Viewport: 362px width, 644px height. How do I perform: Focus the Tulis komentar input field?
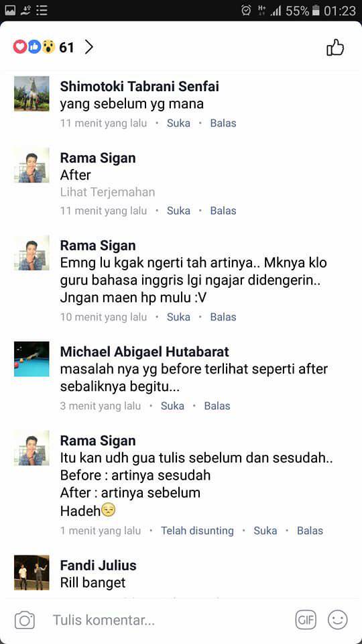(168, 620)
